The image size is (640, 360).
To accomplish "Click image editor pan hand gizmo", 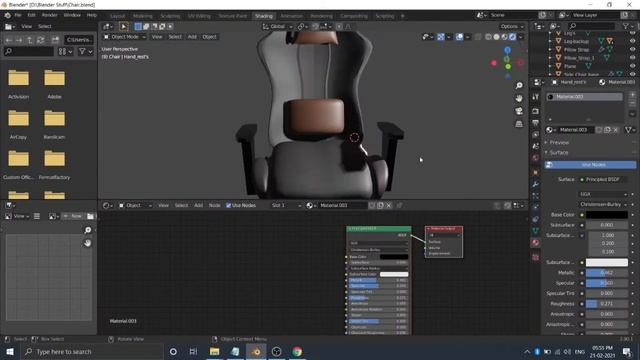I will pos(87,243).
